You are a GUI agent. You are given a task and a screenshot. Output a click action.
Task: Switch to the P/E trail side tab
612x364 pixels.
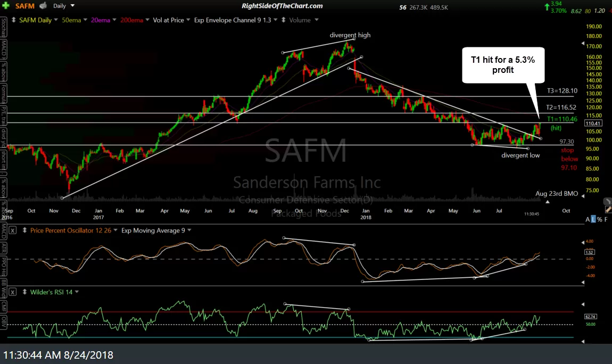(x=4, y=116)
